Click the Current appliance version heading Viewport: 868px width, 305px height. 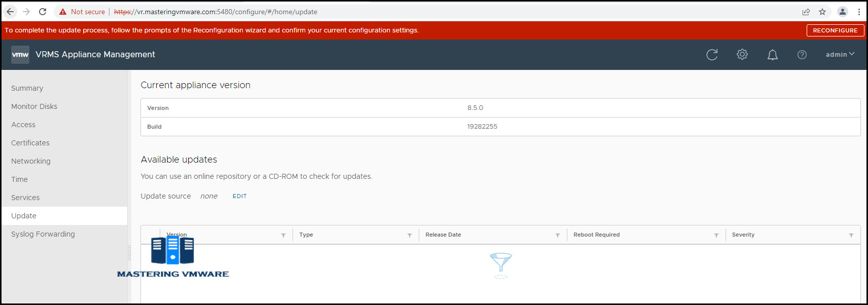click(195, 85)
